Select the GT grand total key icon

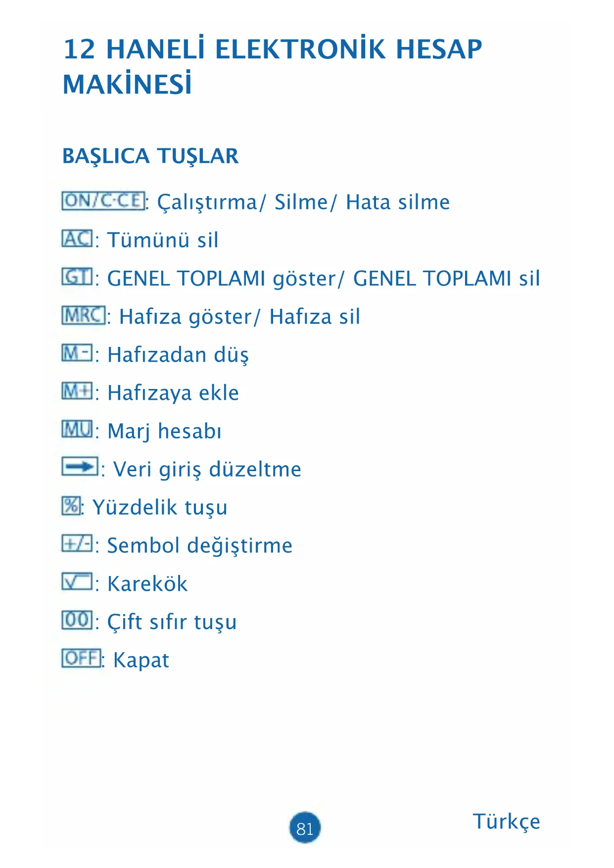click(77, 277)
